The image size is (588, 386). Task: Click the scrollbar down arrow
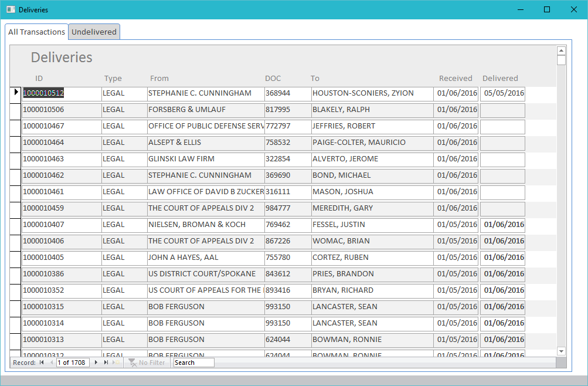pos(561,351)
